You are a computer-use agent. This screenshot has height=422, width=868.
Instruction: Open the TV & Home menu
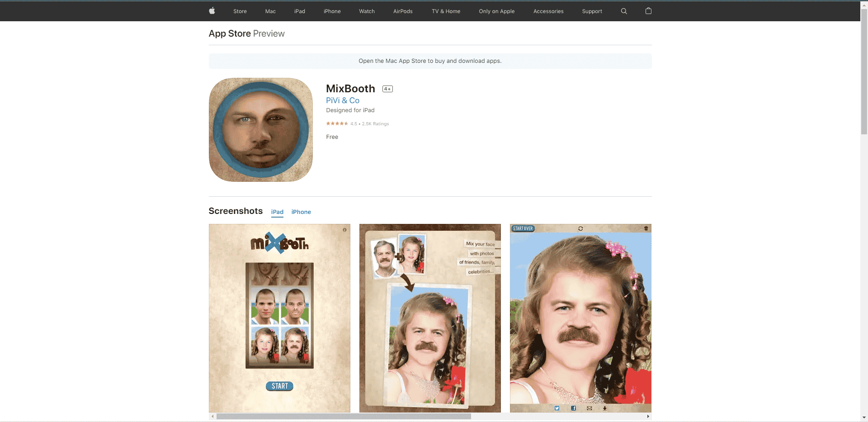click(x=446, y=11)
